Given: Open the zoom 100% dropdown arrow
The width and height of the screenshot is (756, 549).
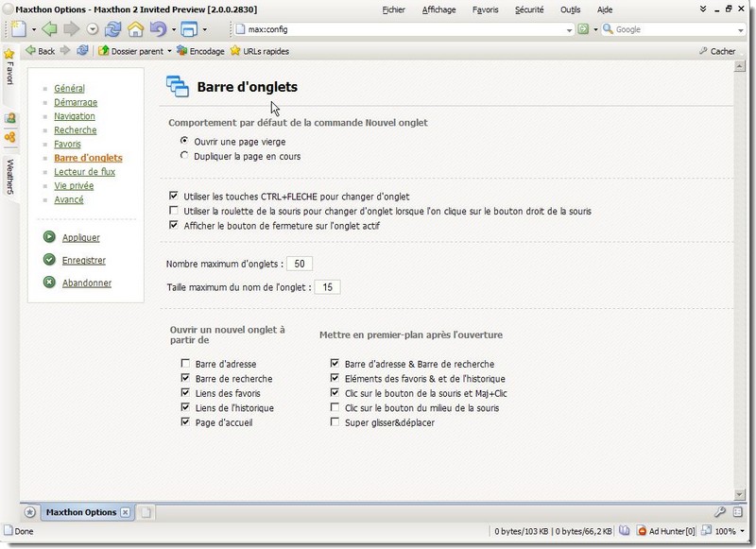Looking at the screenshot, I should [742, 531].
